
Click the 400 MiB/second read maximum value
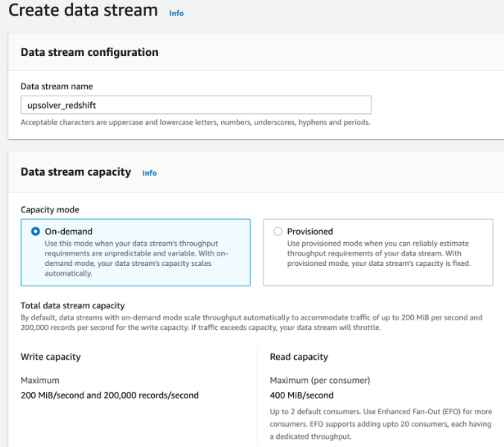tap(302, 395)
